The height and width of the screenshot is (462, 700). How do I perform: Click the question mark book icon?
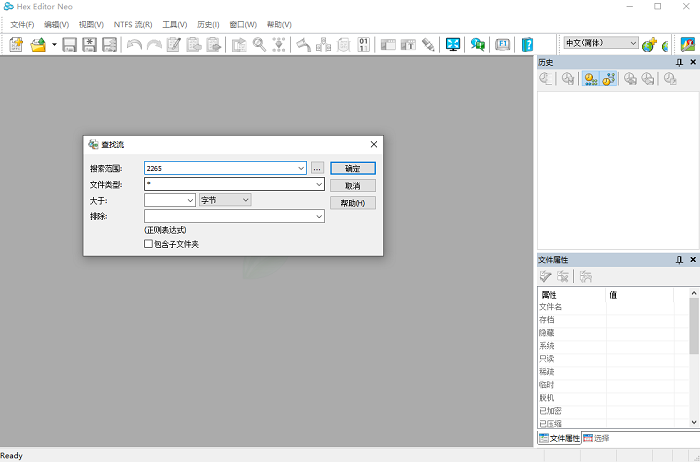(x=528, y=44)
